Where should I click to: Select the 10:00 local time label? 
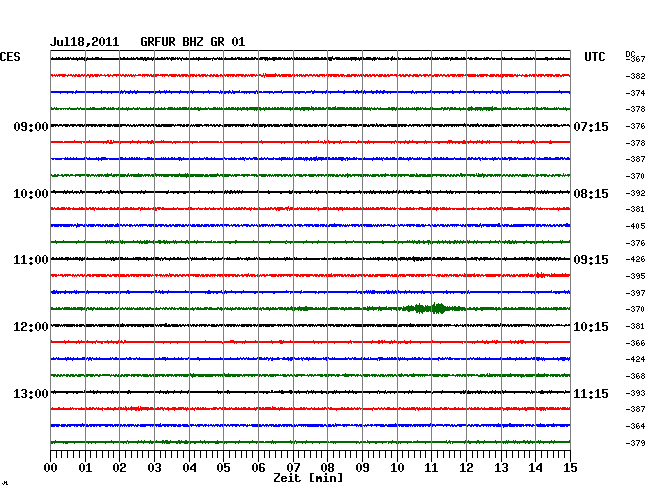point(31,194)
